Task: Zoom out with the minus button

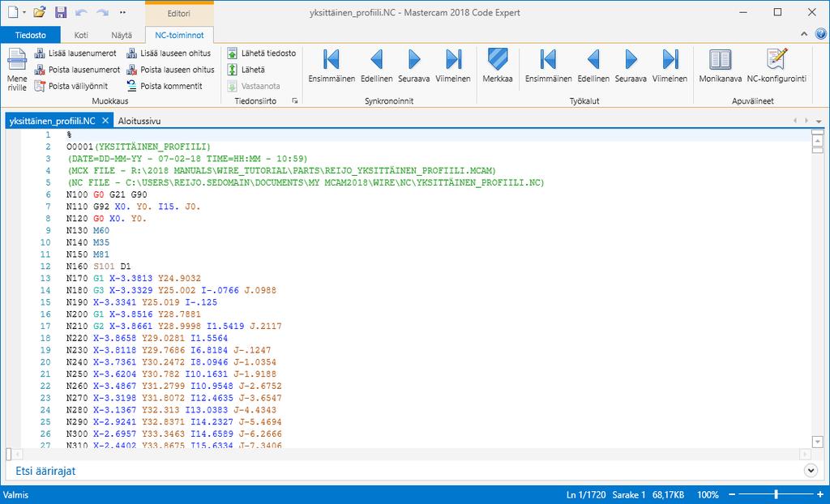Action: tap(732, 494)
